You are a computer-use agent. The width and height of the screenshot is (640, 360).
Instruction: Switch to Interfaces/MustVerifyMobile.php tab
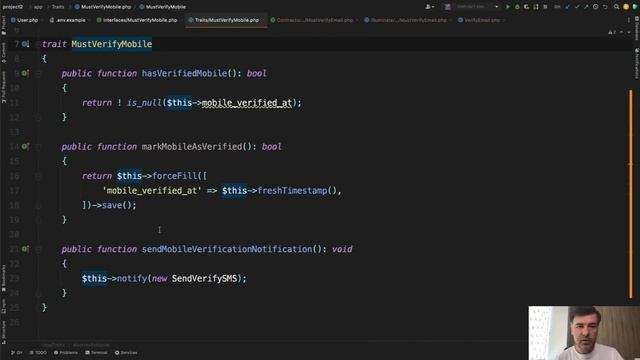coord(137,20)
